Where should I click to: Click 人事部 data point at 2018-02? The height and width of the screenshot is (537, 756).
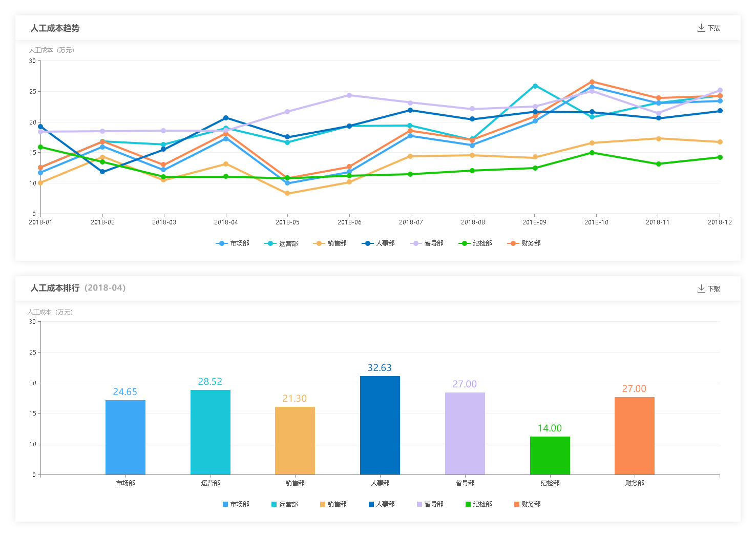coord(102,172)
